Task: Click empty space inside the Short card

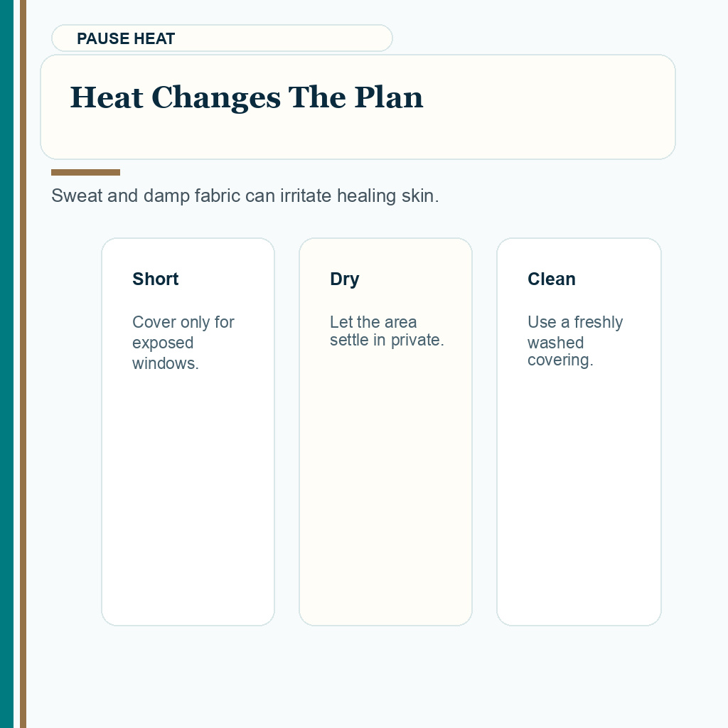Action: 188,497
